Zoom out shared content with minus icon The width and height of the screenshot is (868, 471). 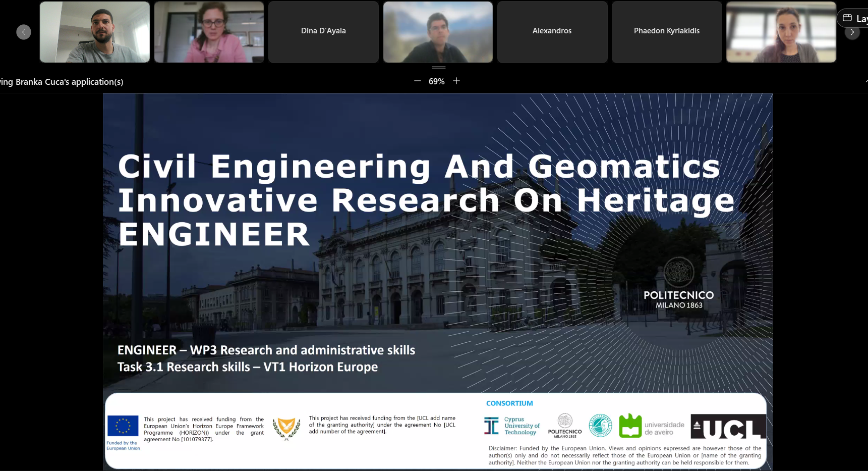417,81
